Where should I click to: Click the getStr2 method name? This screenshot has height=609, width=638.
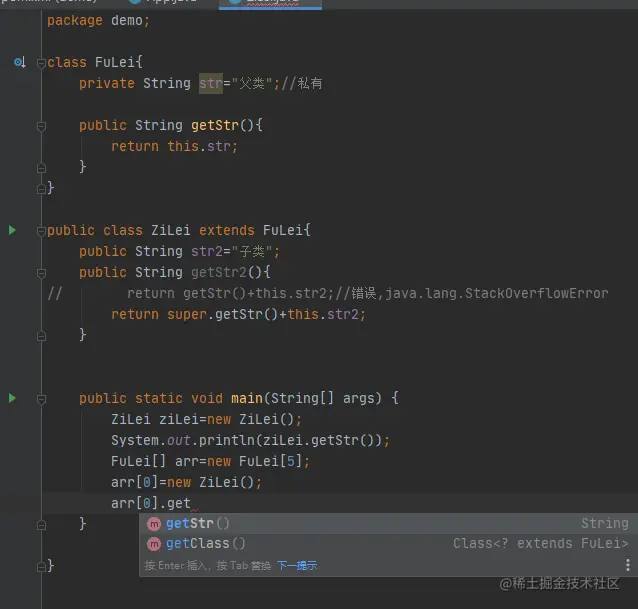[x=219, y=272]
